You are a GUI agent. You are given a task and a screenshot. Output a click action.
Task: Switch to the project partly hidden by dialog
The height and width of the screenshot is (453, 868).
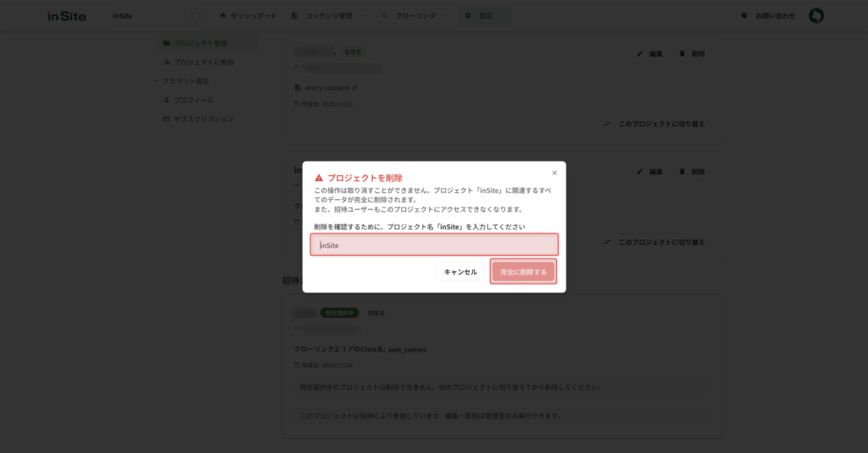tap(654, 242)
